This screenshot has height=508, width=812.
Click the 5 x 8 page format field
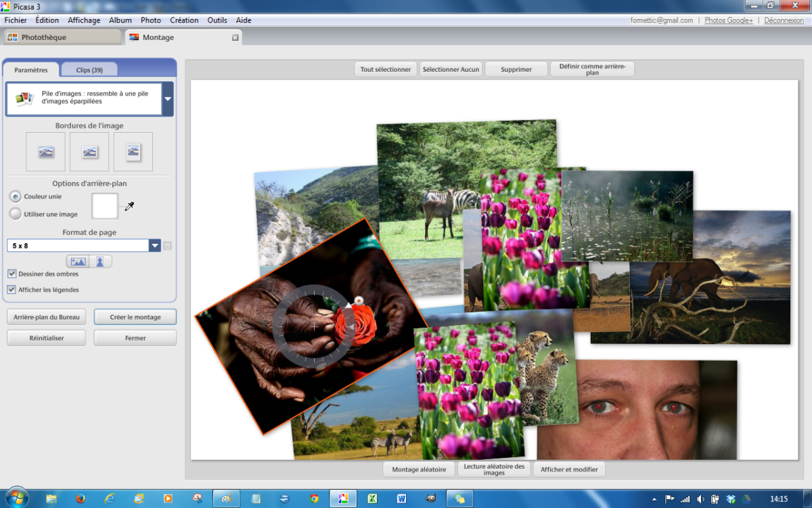tap(78, 245)
